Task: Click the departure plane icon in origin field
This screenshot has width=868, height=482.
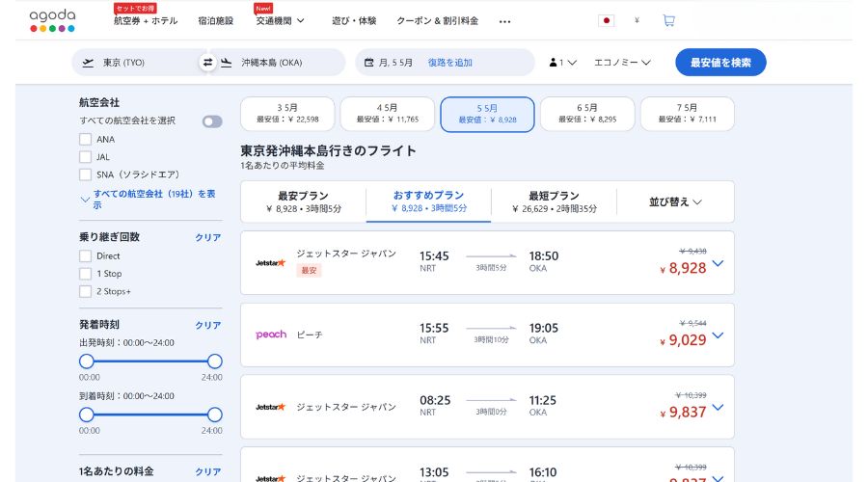Action: (x=88, y=63)
